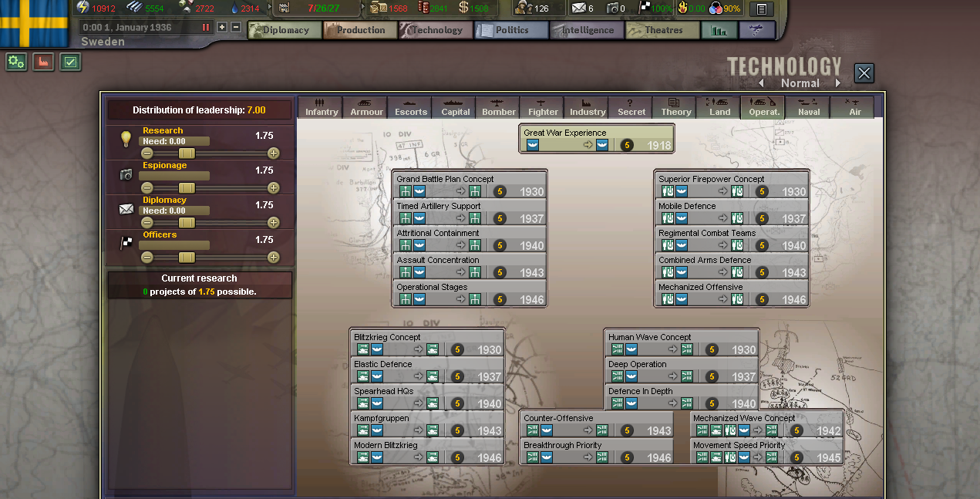Click the rare materials resource icon
This screenshot has height=499, width=980.
point(186,8)
